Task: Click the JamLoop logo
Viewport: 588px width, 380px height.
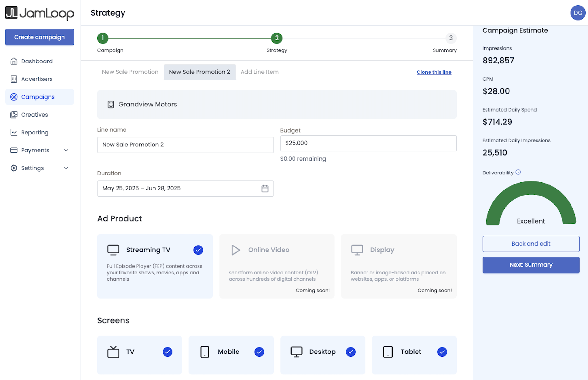Action: (x=40, y=13)
